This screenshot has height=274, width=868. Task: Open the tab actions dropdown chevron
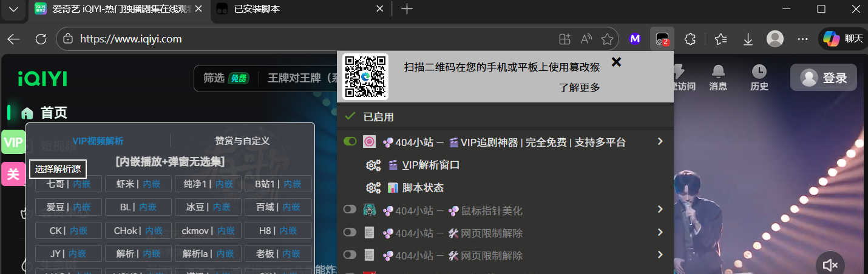tap(13, 9)
